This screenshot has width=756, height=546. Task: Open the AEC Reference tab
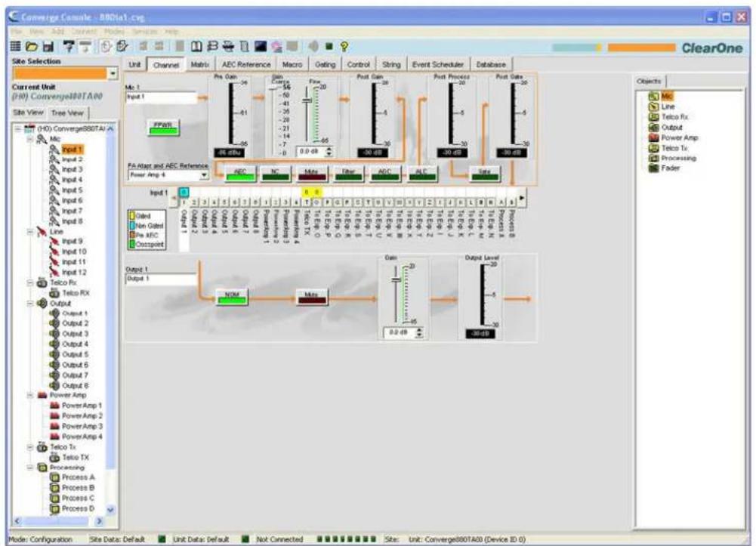click(246, 65)
